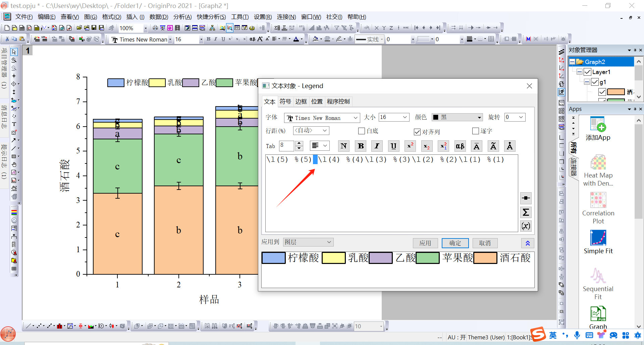Click the Italic formatting button in dialog
This screenshot has width=644, height=345.
tap(377, 146)
